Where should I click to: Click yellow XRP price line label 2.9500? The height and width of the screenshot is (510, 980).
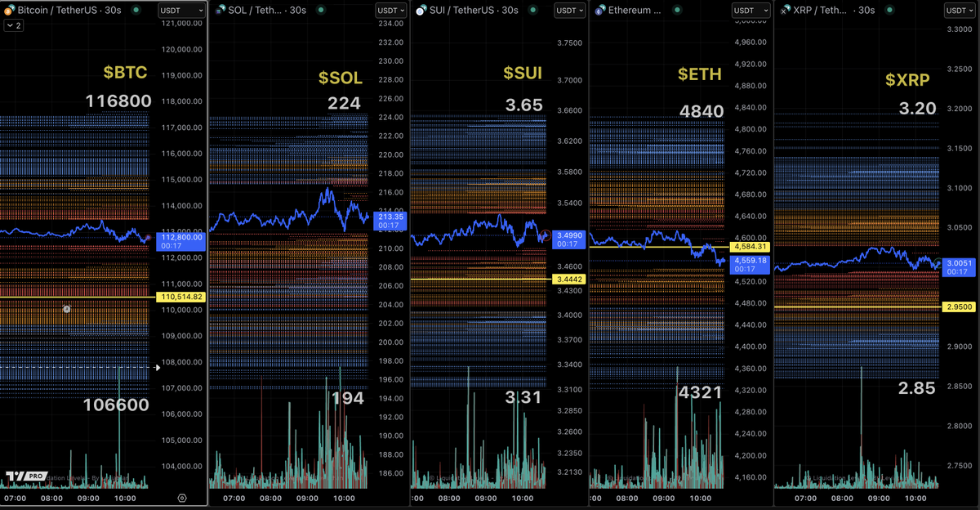pos(959,306)
